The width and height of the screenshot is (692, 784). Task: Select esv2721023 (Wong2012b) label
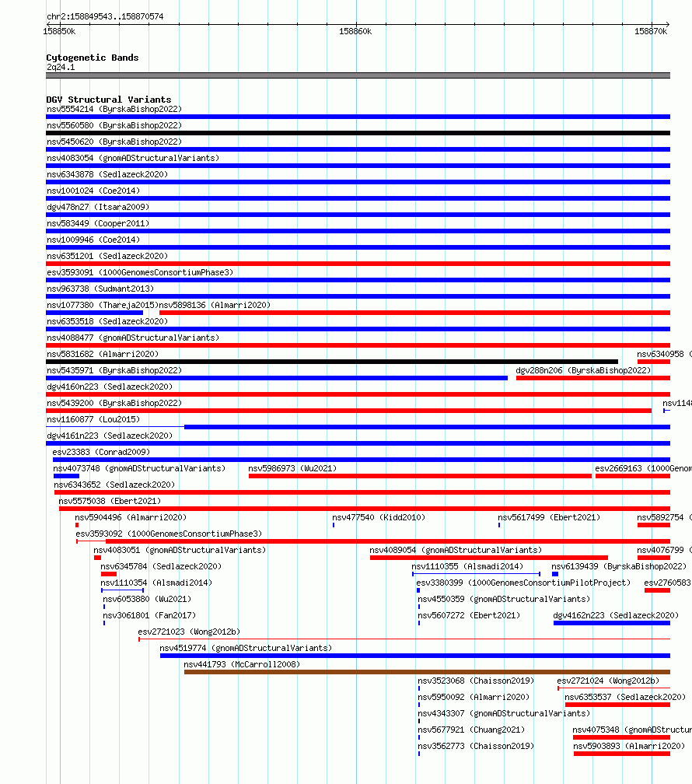[189, 632]
